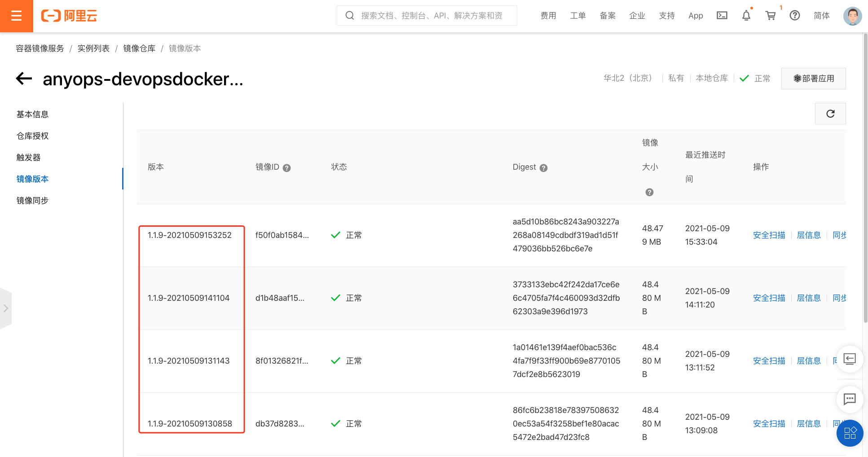Open the help question mark icon
The image size is (868, 457).
(x=795, y=16)
